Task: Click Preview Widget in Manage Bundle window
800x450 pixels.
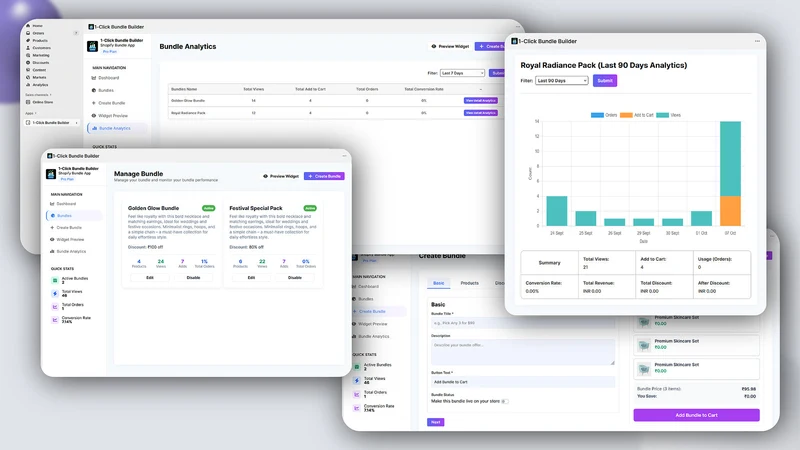Action: click(281, 176)
